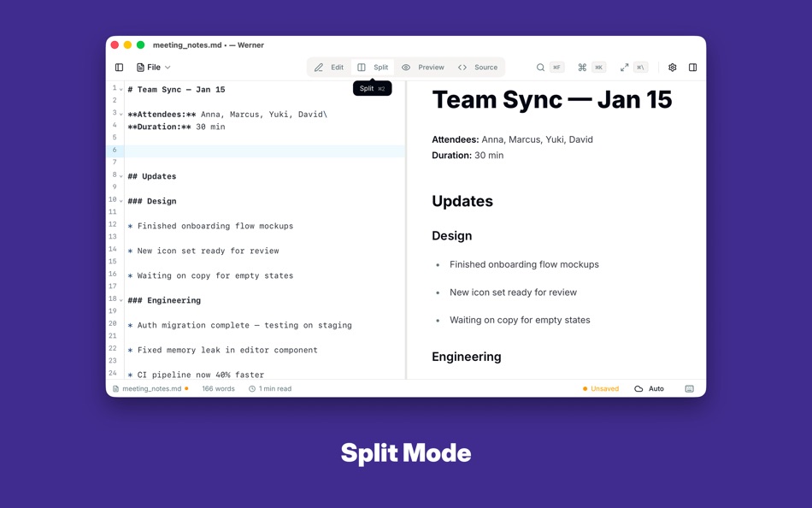This screenshot has height=508, width=812.
Task: Click the Unsaved status indicator
Action: point(601,389)
